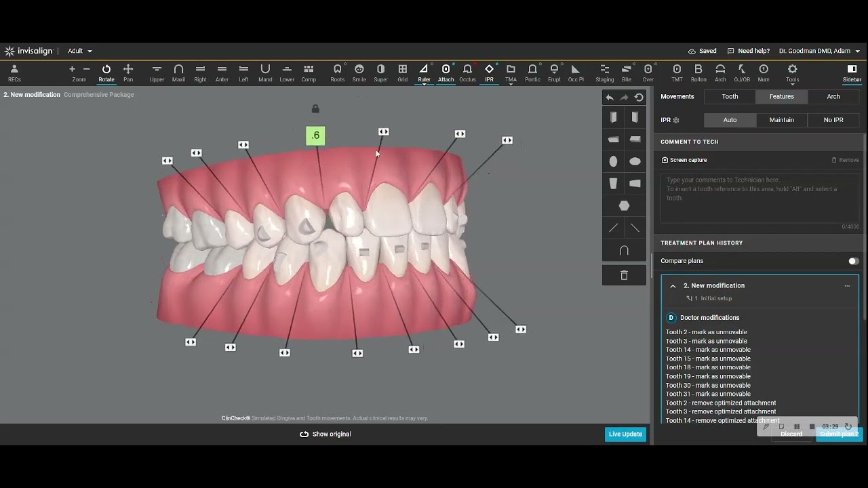Toggle Pontic display
868x488 pixels.
[532, 73]
